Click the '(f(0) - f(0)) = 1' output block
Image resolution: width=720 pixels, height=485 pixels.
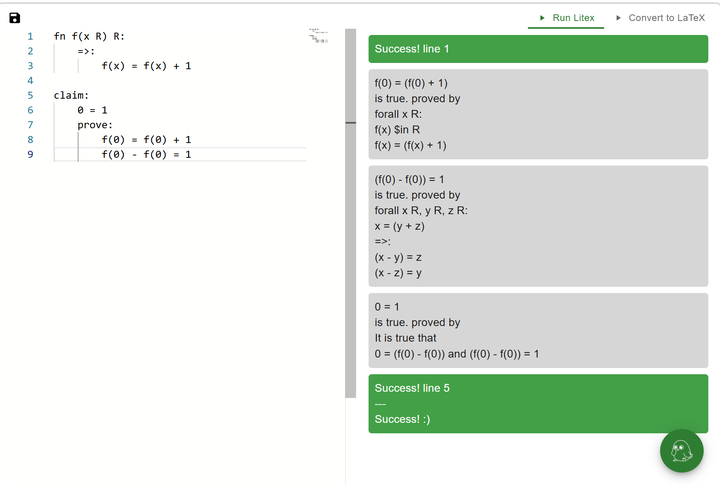[538, 226]
